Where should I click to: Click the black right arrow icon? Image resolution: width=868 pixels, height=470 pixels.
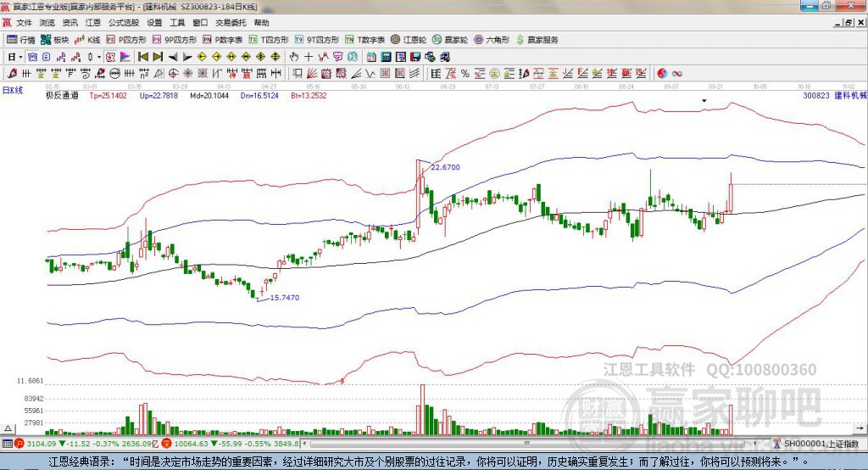pos(187,57)
